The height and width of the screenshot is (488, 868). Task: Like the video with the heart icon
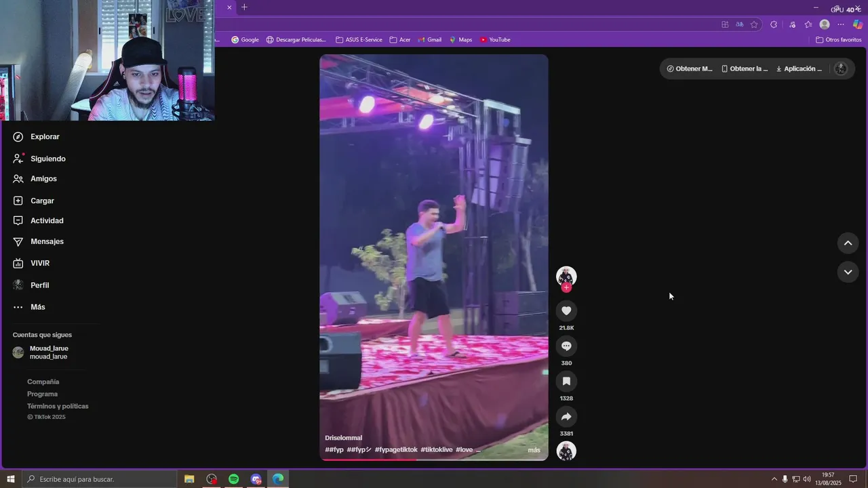[x=566, y=310]
